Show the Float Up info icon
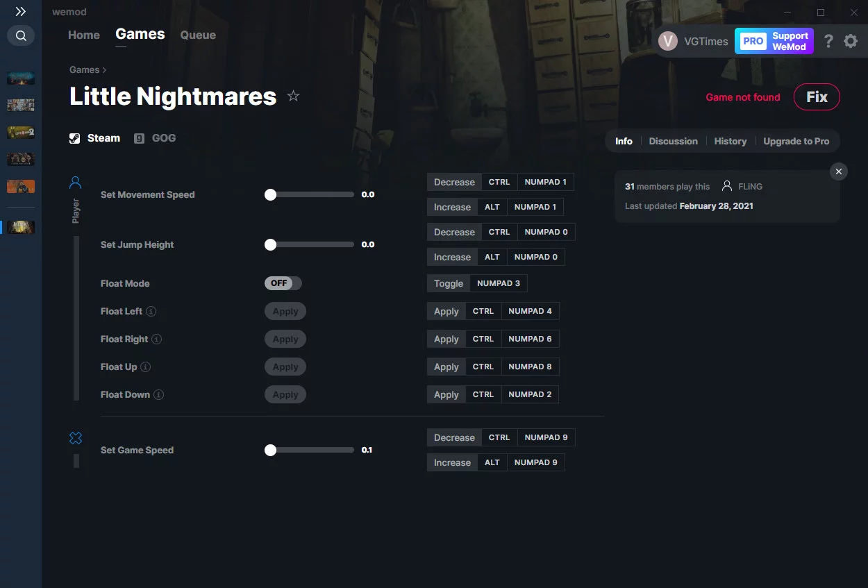 click(146, 367)
